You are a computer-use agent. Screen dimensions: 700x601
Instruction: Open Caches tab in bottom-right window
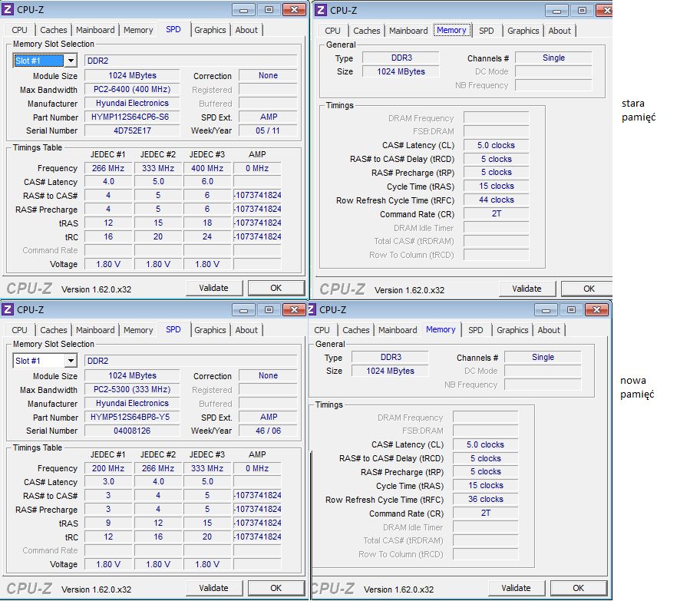pyautogui.click(x=356, y=330)
